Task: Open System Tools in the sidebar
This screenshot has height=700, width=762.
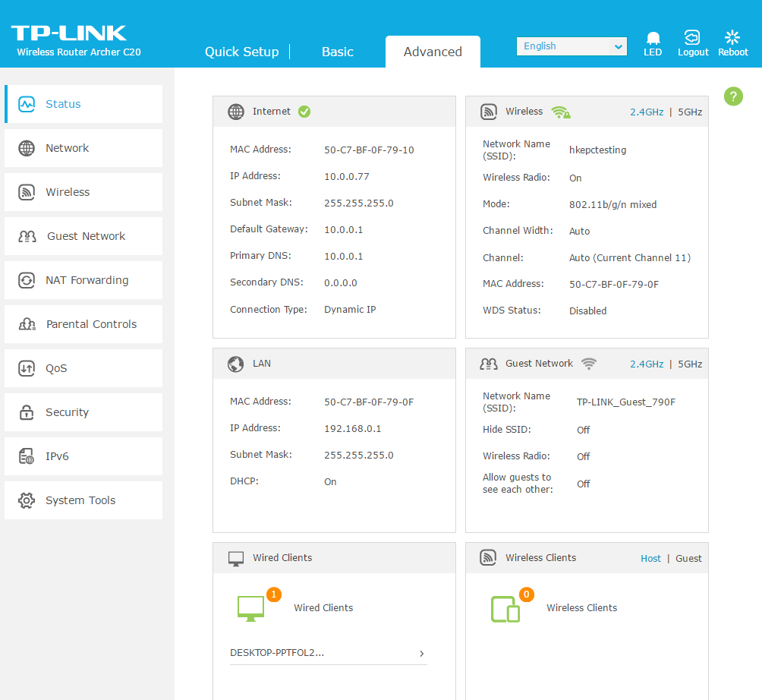Action: point(83,500)
